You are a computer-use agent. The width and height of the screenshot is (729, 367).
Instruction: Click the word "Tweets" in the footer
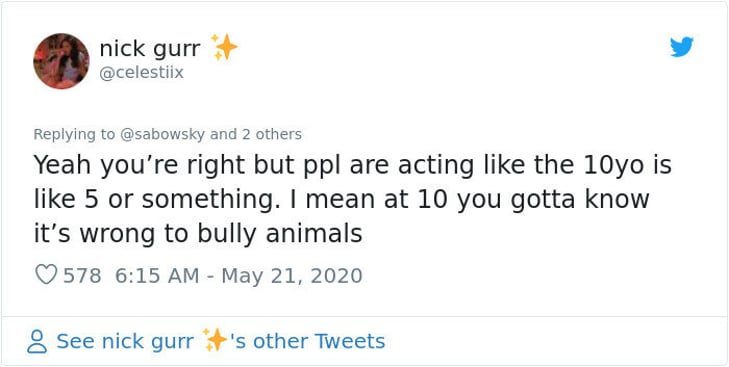tap(350, 341)
